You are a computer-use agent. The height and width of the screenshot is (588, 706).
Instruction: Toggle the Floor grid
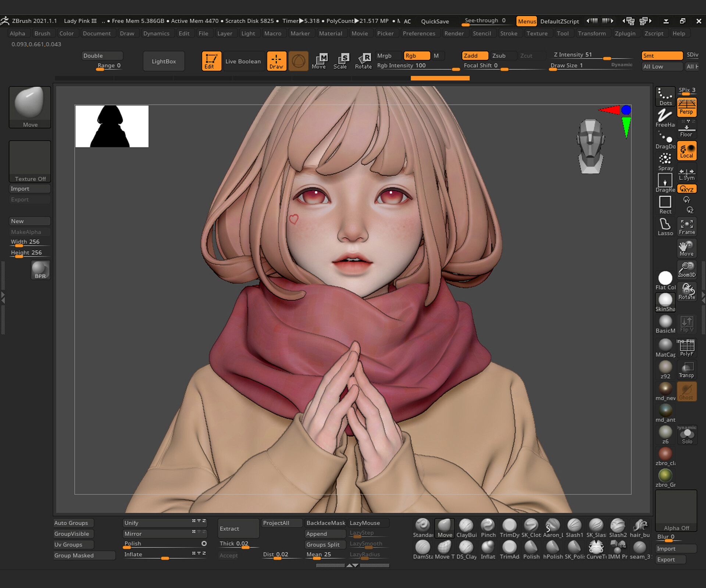(x=687, y=129)
